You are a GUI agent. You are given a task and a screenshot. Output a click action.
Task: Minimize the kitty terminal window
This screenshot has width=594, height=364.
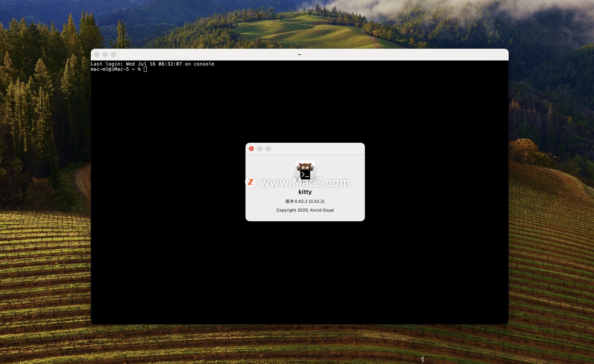click(105, 54)
